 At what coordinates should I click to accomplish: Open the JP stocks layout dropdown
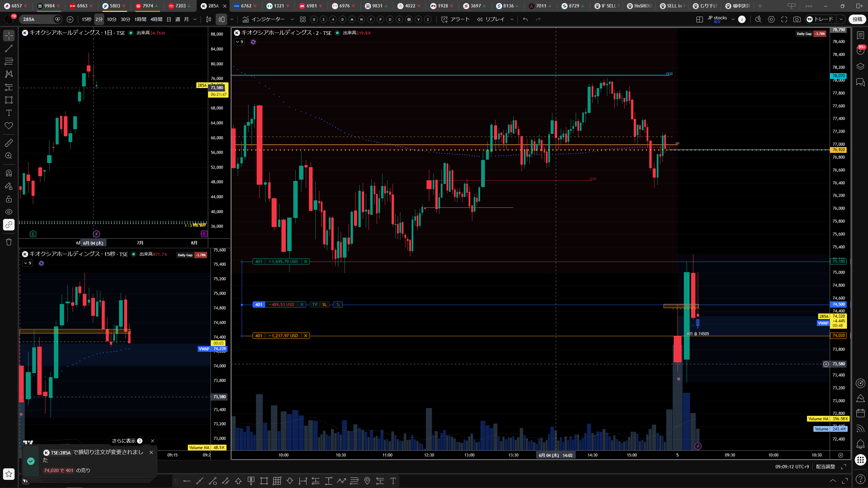733,19
